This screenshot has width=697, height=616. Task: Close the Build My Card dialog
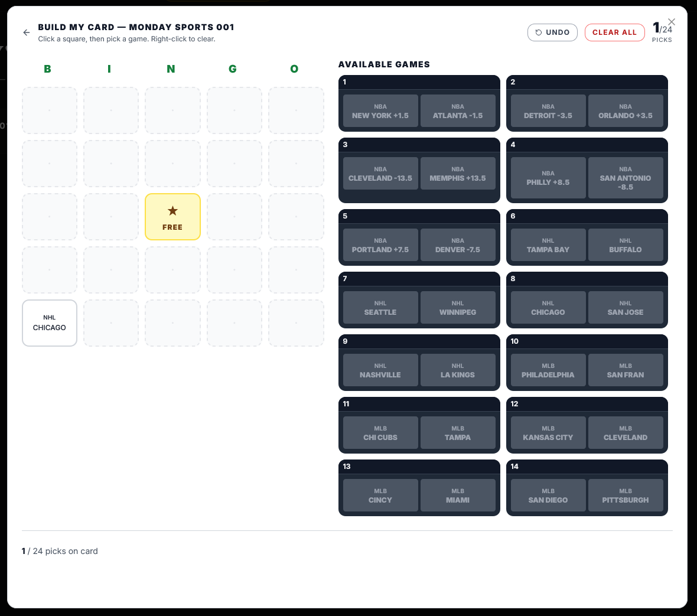coord(671,22)
